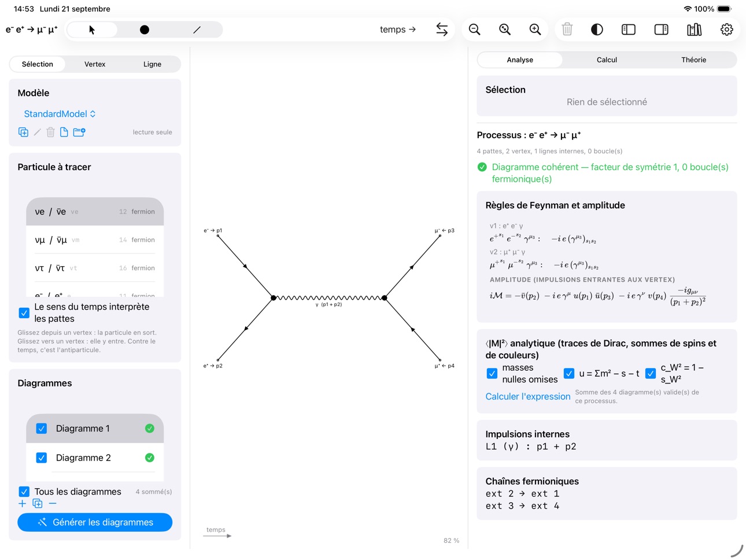Remove diagram with the minus icon
Viewport: 746px width, 560px height.
(53, 503)
